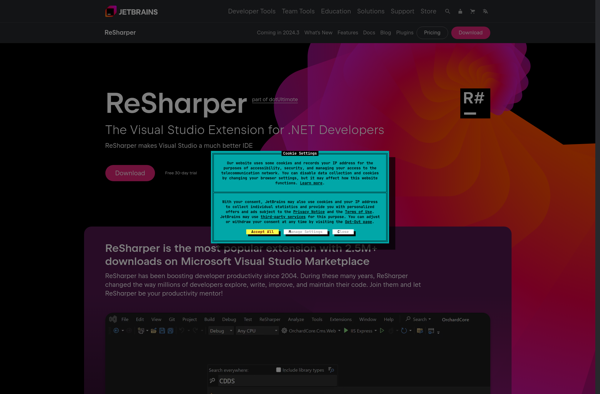Click the Pricing button
Viewport: 600px width, 394px height.
pos(432,33)
